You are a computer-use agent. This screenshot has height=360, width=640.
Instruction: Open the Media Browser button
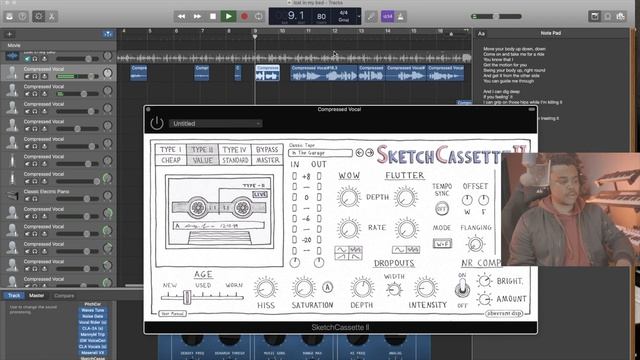[x=620, y=16]
